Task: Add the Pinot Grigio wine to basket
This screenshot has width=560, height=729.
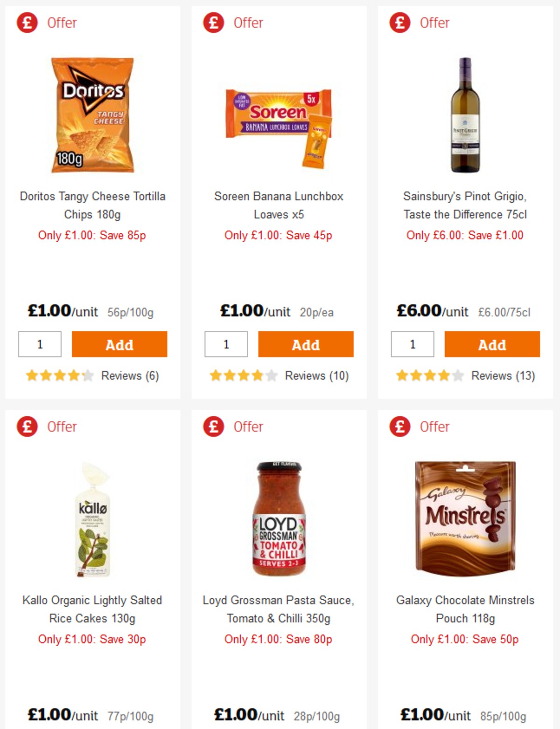Action: coord(492,344)
